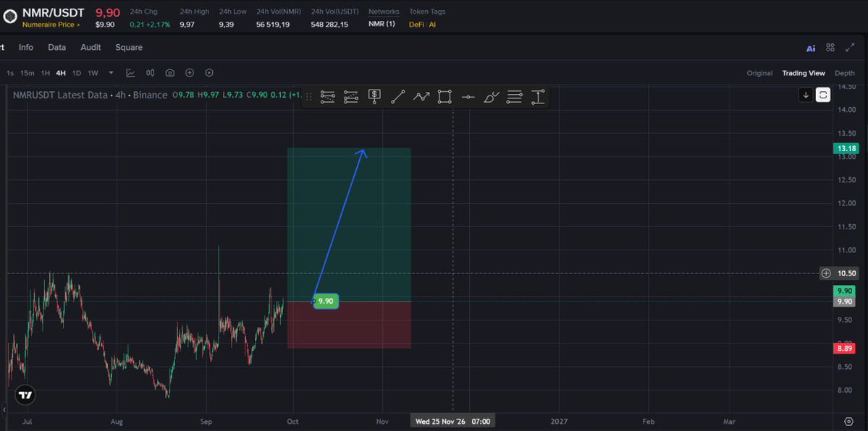Click the DeFi token tag
Image resolution: width=868 pixels, height=431 pixels.
(416, 25)
